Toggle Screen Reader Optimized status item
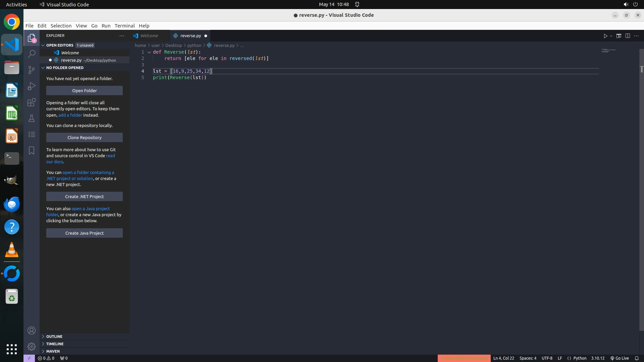Viewport: 644px width, 362px height. [464, 358]
